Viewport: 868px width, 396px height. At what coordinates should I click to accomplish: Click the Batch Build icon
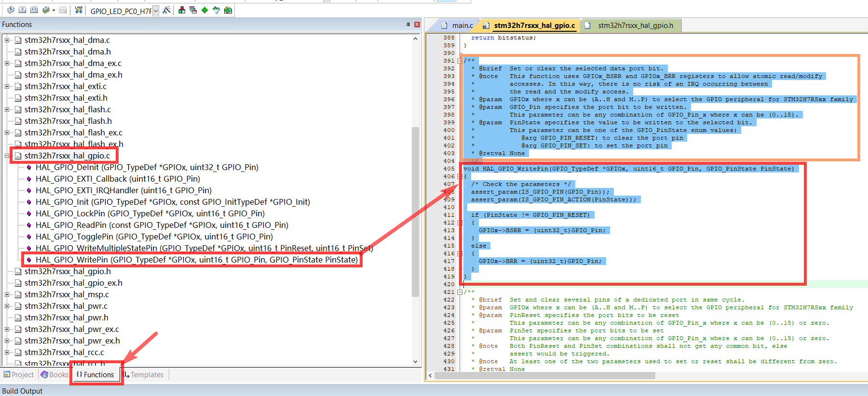tap(46, 10)
